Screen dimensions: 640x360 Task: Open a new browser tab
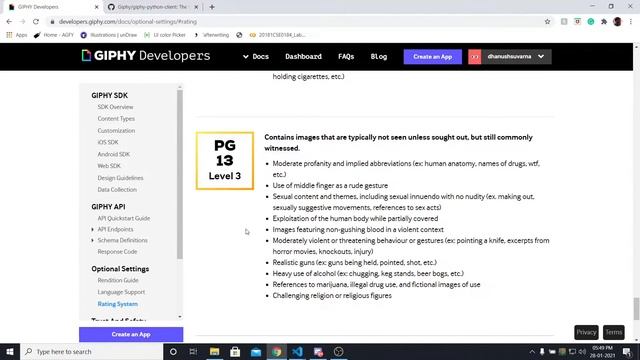(x=212, y=7)
